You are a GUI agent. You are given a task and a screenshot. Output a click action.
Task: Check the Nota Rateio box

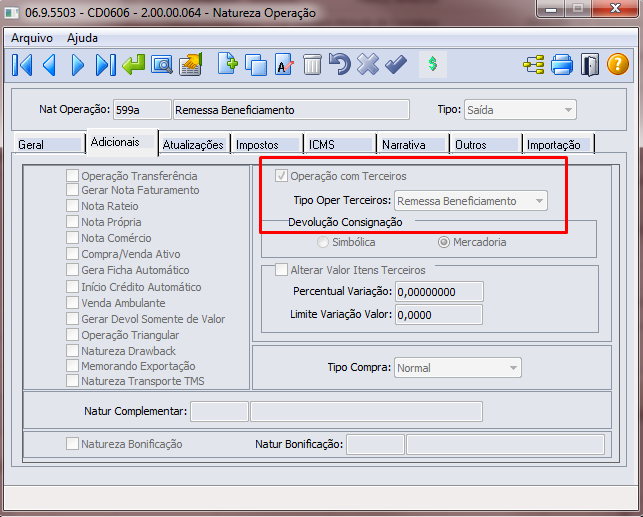tap(72, 206)
